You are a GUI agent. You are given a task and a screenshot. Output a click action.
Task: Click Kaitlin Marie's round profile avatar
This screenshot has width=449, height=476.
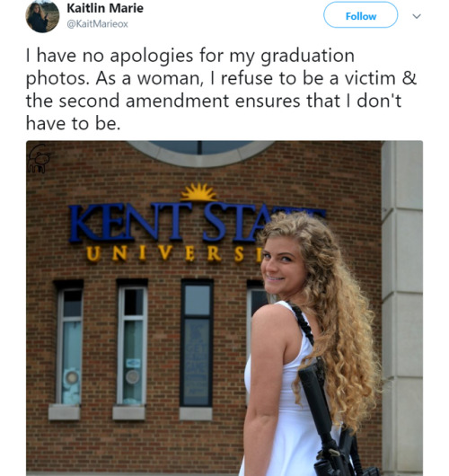click(42, 16)
